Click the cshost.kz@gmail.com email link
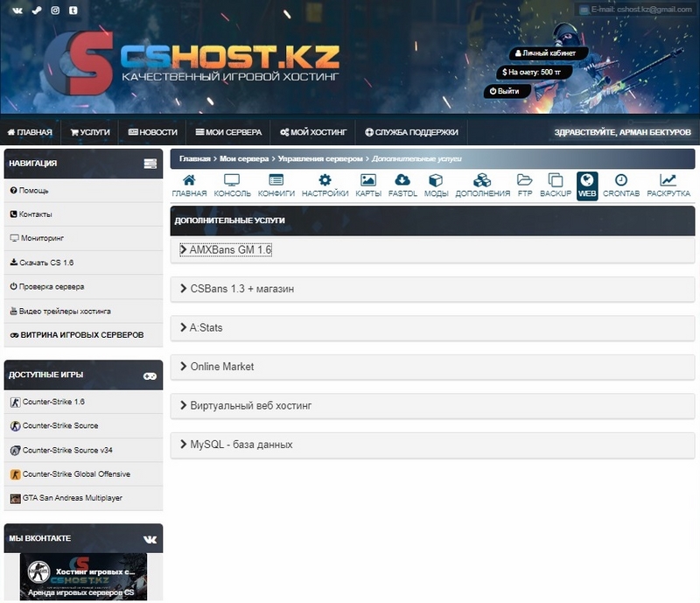This screenshot has height=603, width=700. coord(641,10)
